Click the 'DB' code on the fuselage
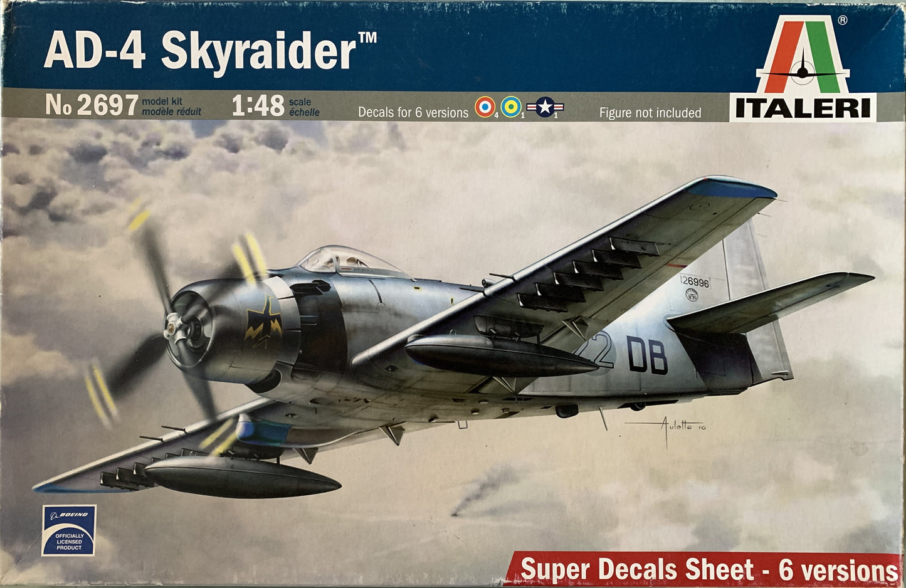The width and height of the screenshot is (906, 588). pyautogui.click(x=647, y=355)
